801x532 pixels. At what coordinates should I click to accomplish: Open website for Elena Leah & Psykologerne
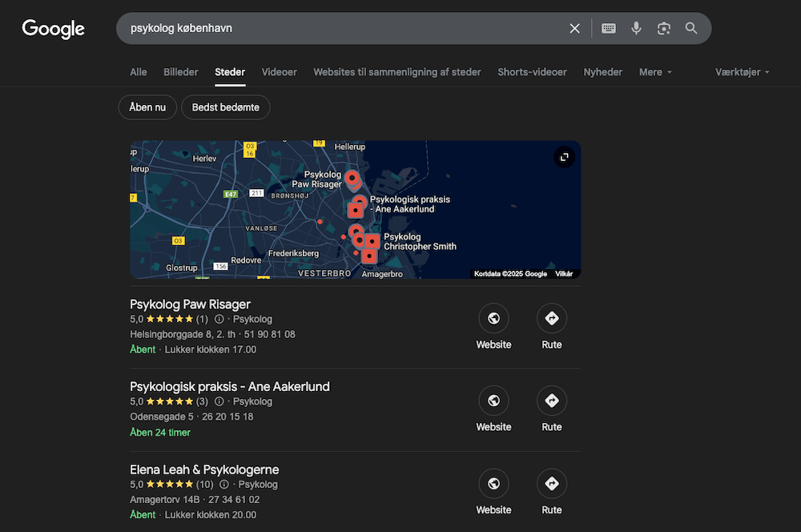(493, 492)
